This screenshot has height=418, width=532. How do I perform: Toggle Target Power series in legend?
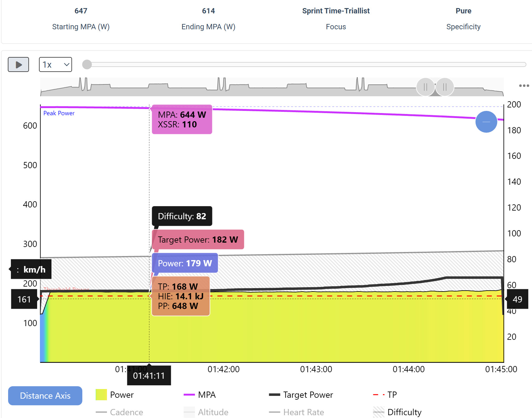(301, 395)
